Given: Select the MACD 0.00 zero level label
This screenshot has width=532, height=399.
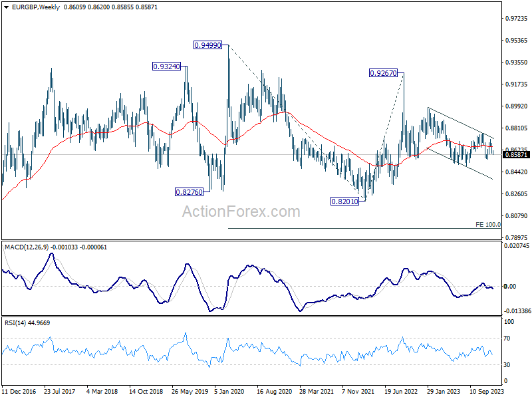Looking at the screenshot, I should click(x=510, y=287).
